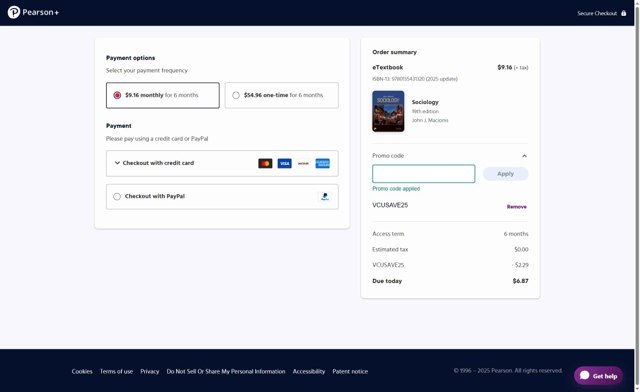
Task: Click the Order summary heading
Action: pos(394,52)
